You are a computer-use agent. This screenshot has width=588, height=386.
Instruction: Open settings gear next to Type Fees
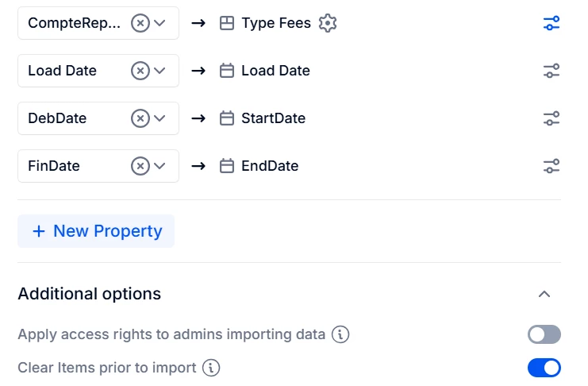click(328, 23)
